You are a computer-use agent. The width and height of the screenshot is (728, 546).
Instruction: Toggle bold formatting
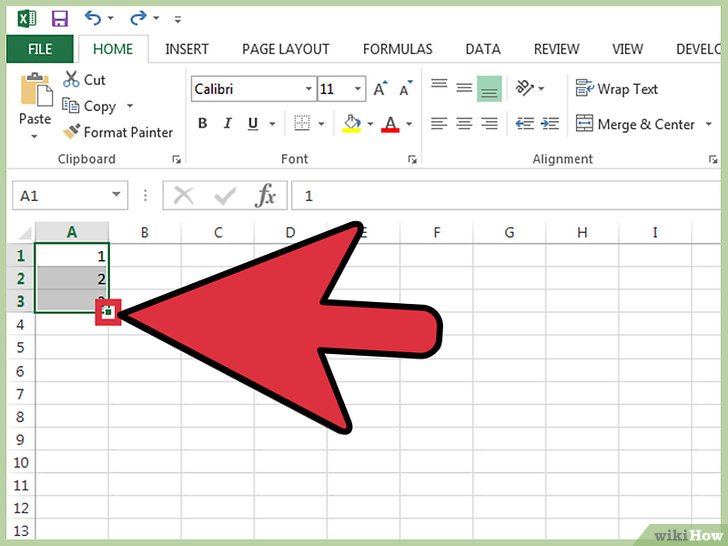[202, 124]
